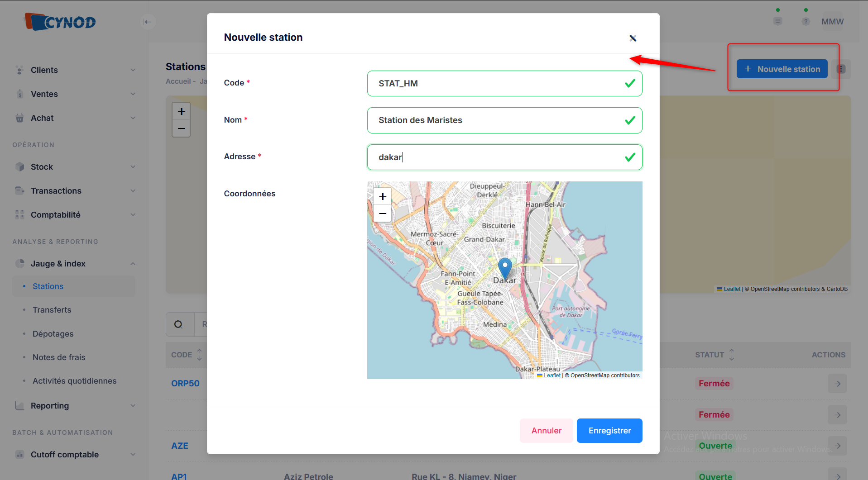Zoom in on the Coordonnées map
This screenshot has height=480, width=868.
point(382,196)
